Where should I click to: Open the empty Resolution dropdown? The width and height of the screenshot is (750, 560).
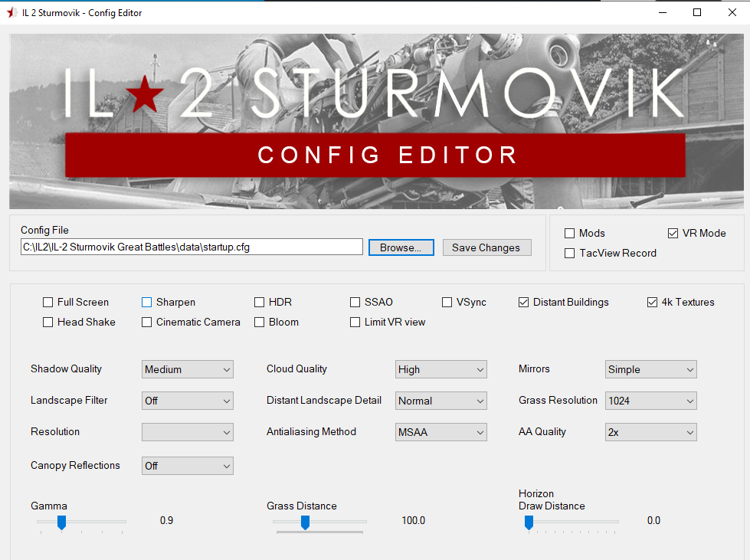[x=188, y=432]
